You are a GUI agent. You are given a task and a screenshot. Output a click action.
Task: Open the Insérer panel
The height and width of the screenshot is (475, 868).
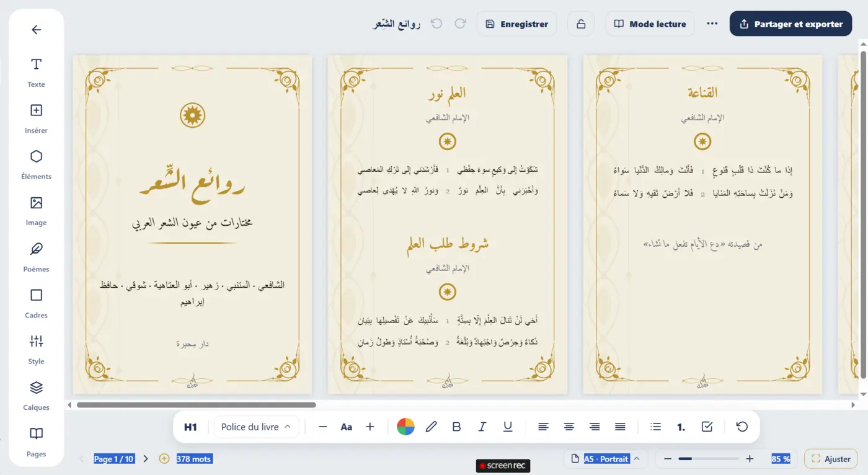[x=36, y=118]
